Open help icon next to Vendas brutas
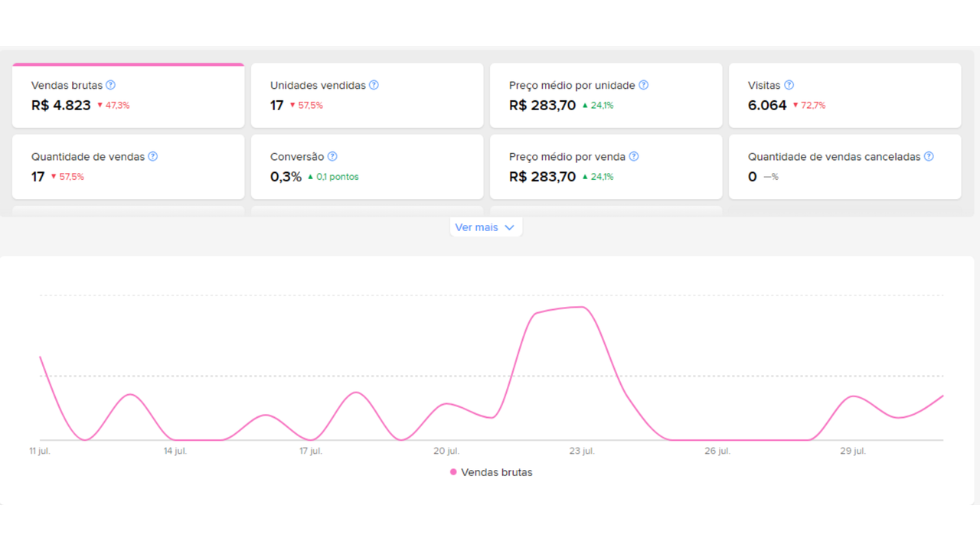This screenshot has height=551, width=980. coord(111,85)
